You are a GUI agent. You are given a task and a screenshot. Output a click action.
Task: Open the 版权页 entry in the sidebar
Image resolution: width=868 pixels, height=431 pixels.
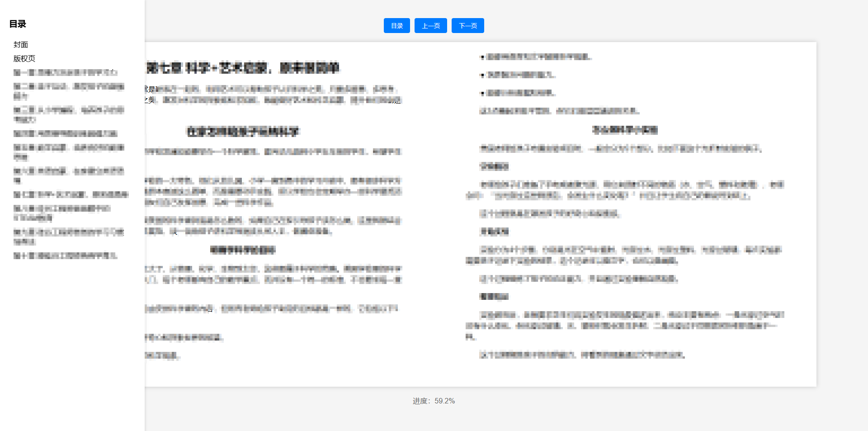[x=24, y=58]
